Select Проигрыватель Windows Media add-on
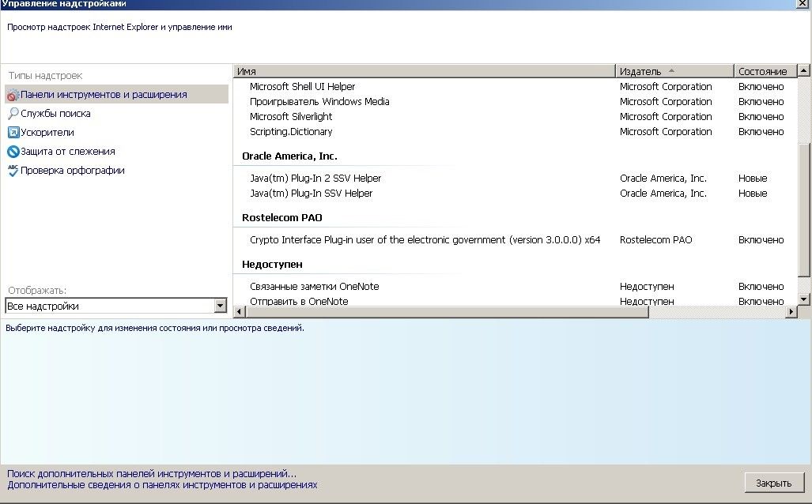 coord(516,101)
